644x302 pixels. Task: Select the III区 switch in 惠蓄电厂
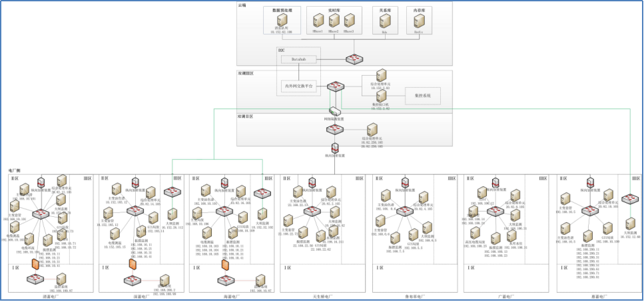pos(629,200)
